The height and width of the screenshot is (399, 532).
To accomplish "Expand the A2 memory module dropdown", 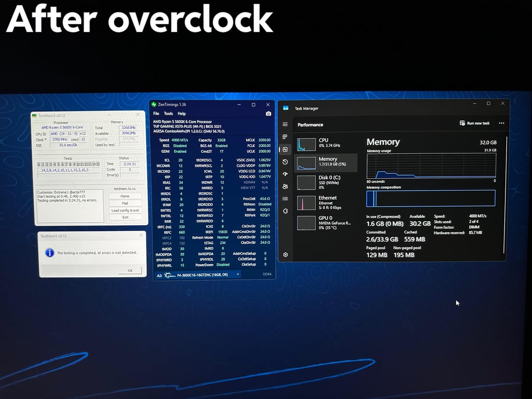I will 238,274.
